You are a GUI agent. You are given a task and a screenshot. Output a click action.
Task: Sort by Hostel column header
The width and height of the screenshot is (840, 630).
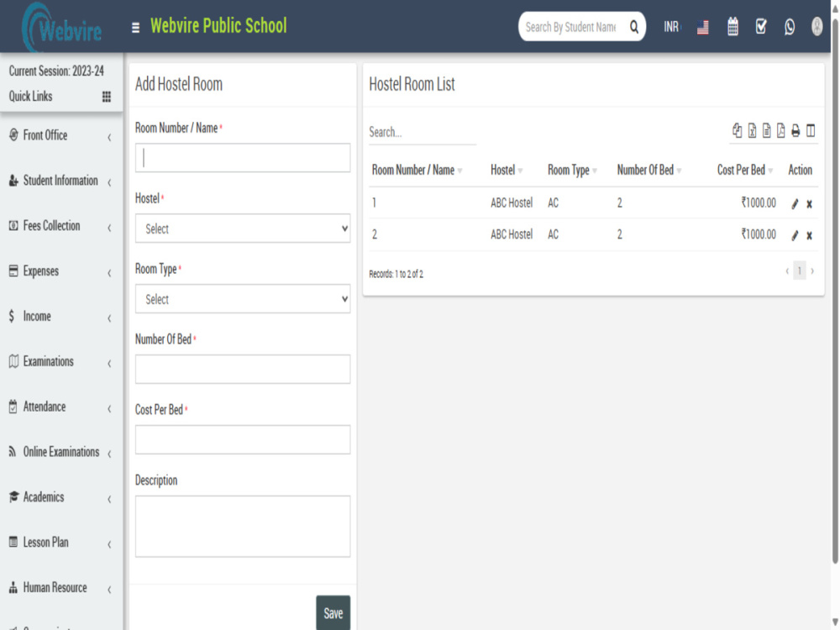(507, 170)
